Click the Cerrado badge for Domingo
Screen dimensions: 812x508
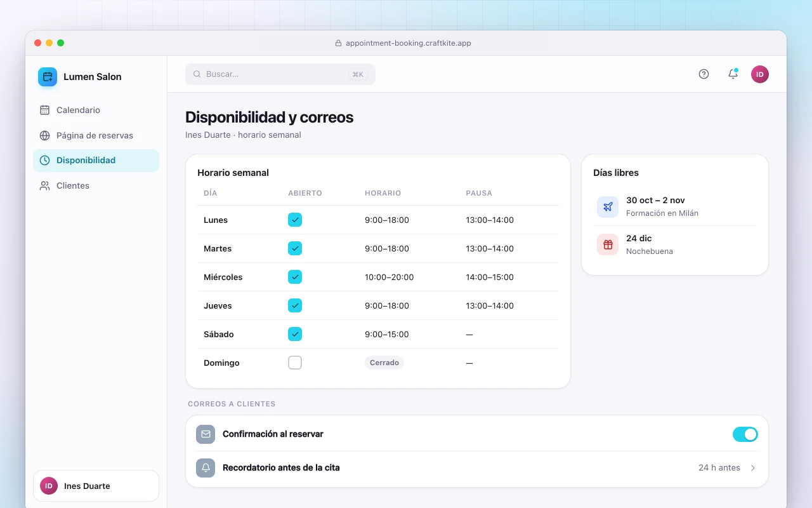click(384, 363)
